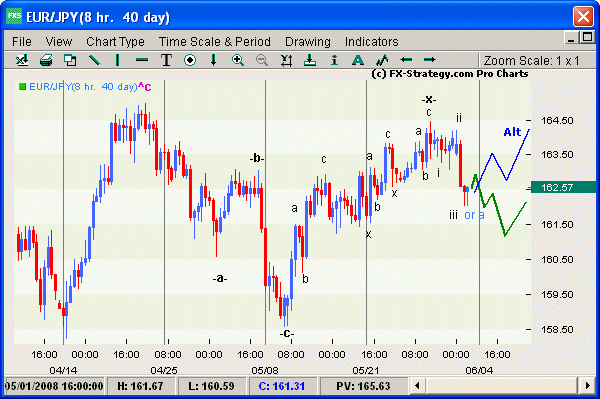Image resolution: width=600 pixels, height=399 pixels.
Task: Select the down arrow marker tool
Action: (214, 60)
